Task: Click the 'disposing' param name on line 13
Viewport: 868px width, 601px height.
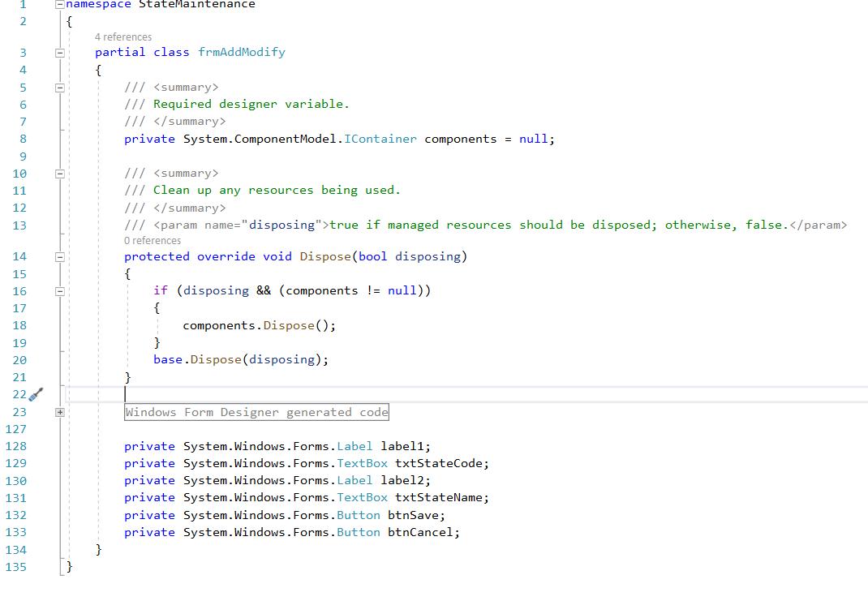Action: [281, 225]
